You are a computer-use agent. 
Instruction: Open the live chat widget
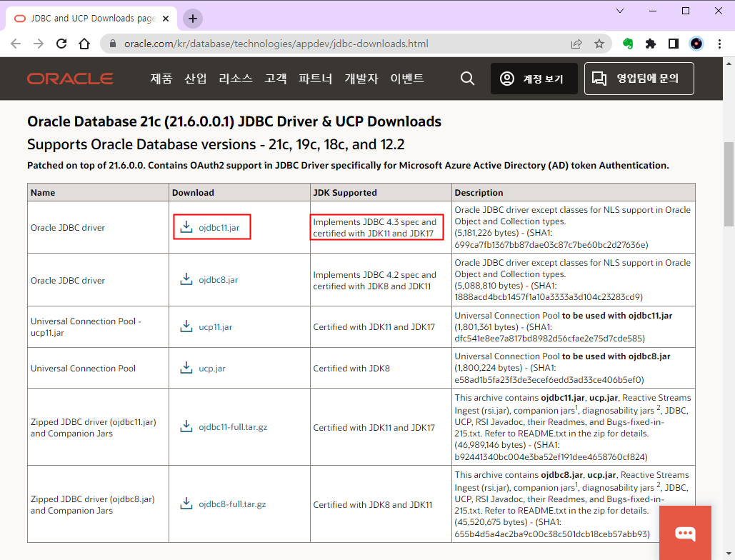click(685, 533)
